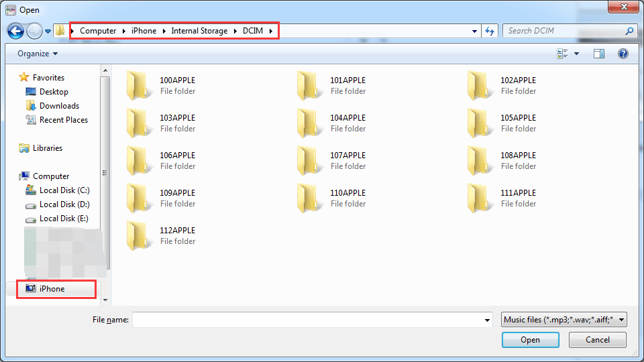Click the navigation pane scroll down arrow
The width and height of the screenshot is (644, 362).
tap(105, 300)
